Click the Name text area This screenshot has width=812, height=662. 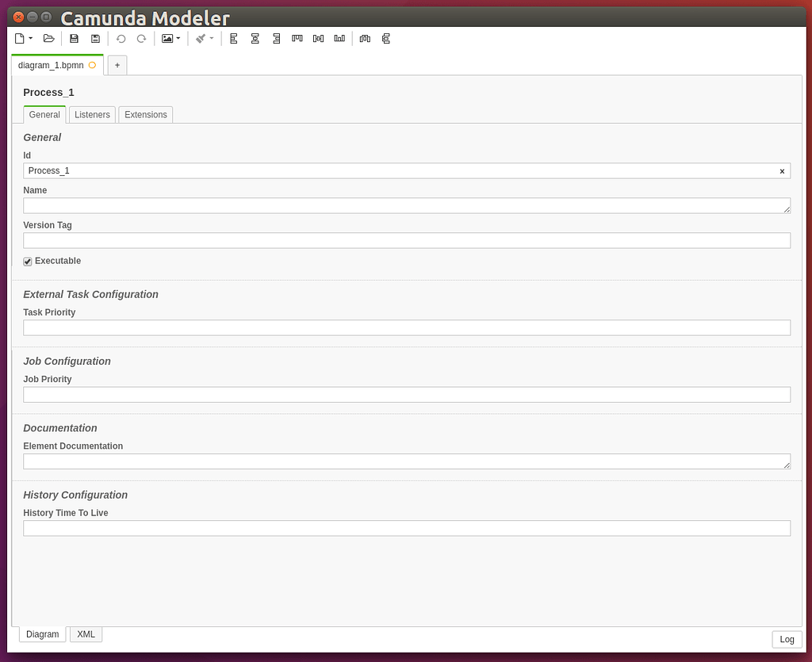click(x=407, y=205)
